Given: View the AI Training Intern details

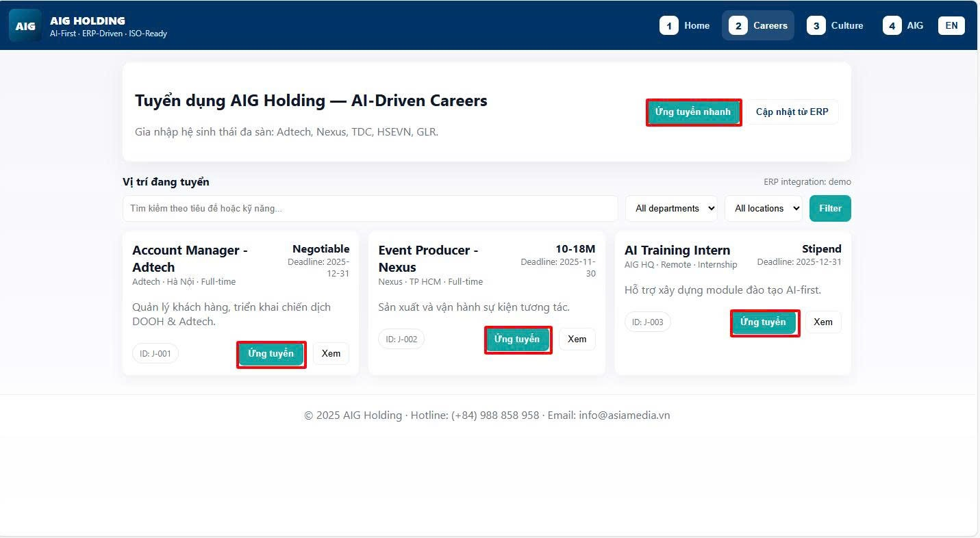Looking at the screenshot, I should click(822, 322).
